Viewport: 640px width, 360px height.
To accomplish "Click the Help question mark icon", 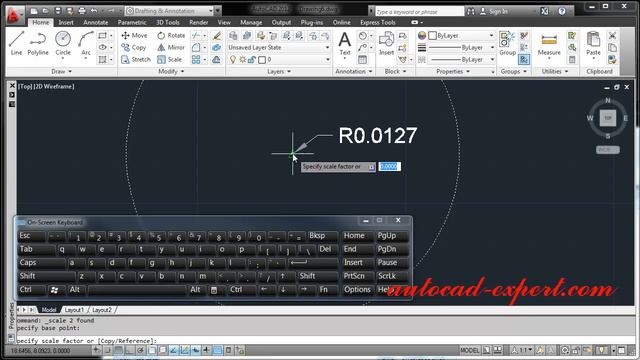I will point(562,11).
